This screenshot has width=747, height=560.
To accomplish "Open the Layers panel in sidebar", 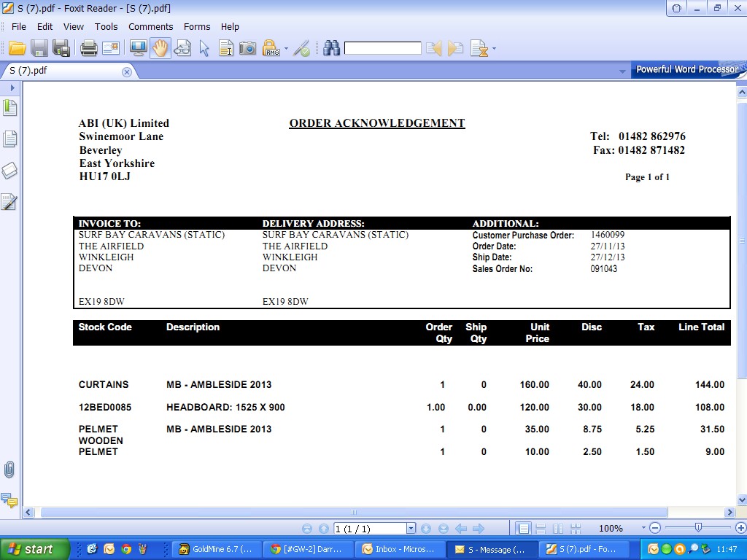I will (x=9, y=171).
